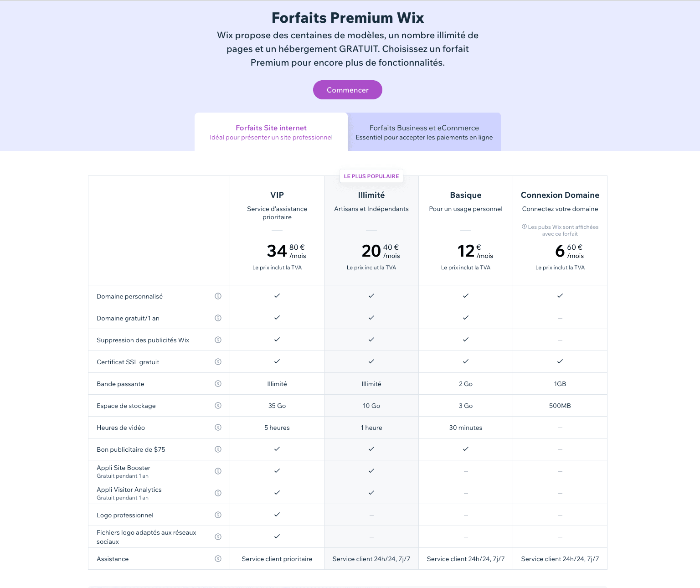
Task: Select the Illimité plan heading
Action: pyautogui.click(x=371, y=195)
